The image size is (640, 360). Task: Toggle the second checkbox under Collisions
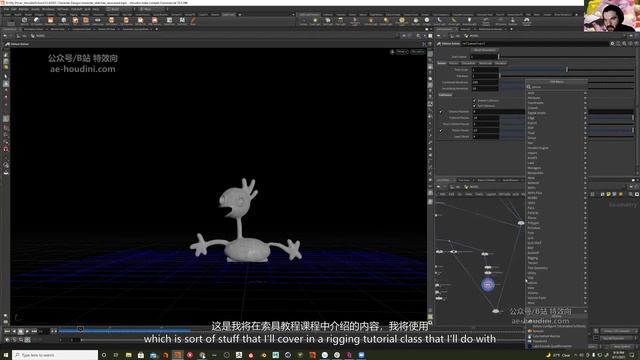click(x=475, y=106)
